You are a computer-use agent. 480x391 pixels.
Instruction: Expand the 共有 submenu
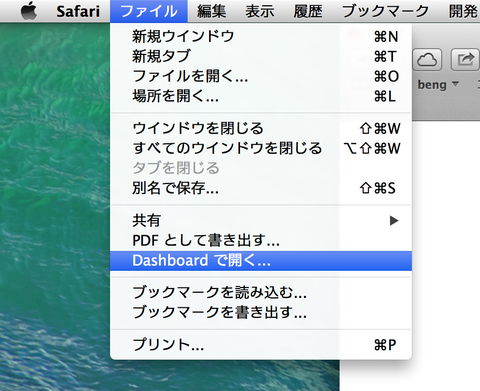tap(261, 220)
